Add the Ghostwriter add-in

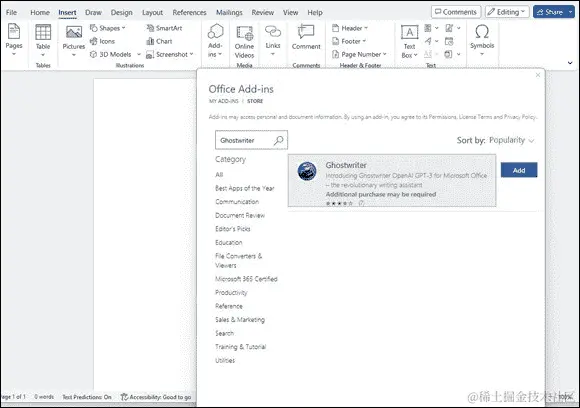(519, 170)
